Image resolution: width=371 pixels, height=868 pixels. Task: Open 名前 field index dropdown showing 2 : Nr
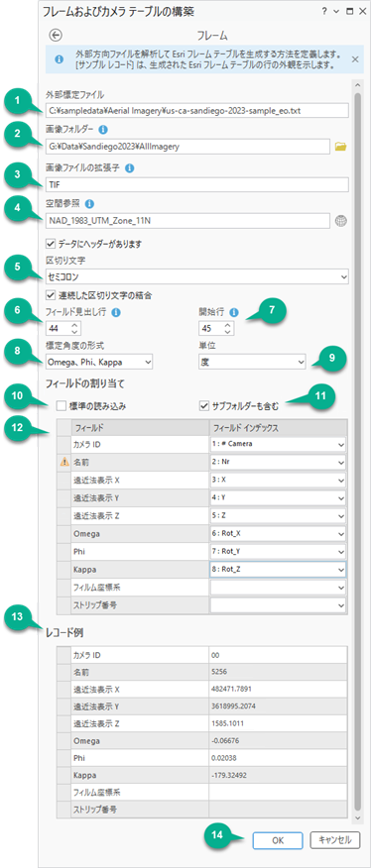click(278, 462)
